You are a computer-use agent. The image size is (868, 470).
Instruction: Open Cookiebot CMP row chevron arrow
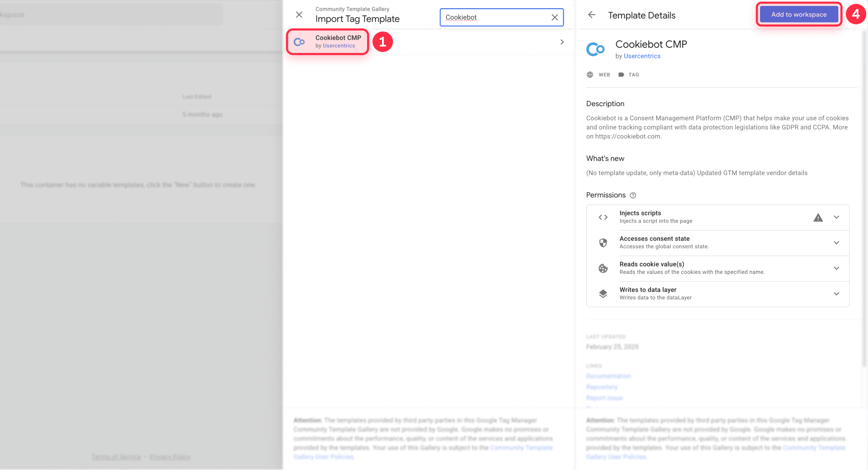point(562,42)
